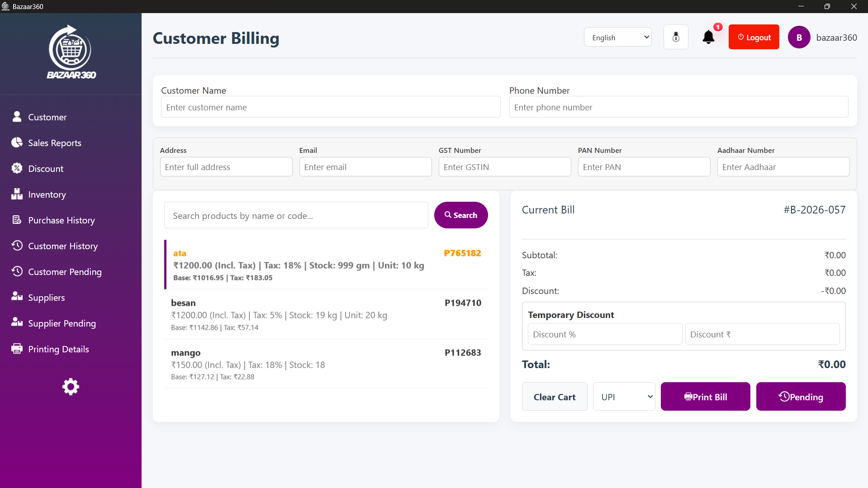Click the purple B user avatar

[x=799, y=38]
